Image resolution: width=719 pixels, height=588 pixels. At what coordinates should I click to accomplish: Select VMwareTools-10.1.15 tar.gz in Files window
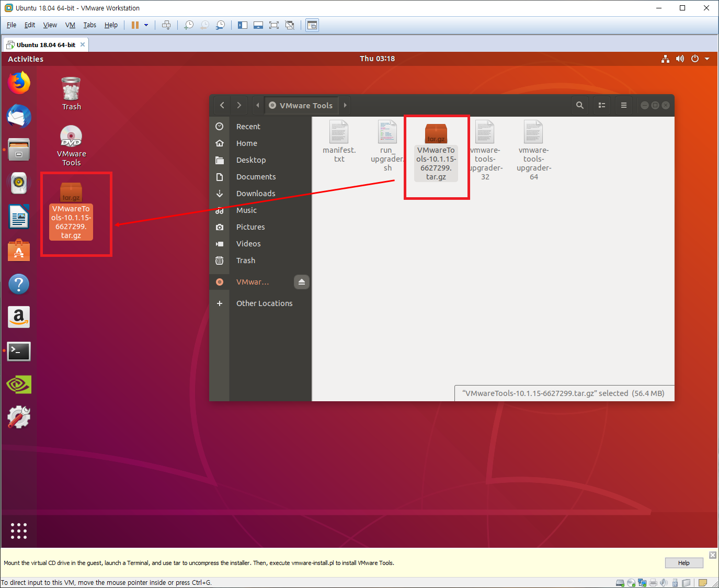tap(436, 152)
